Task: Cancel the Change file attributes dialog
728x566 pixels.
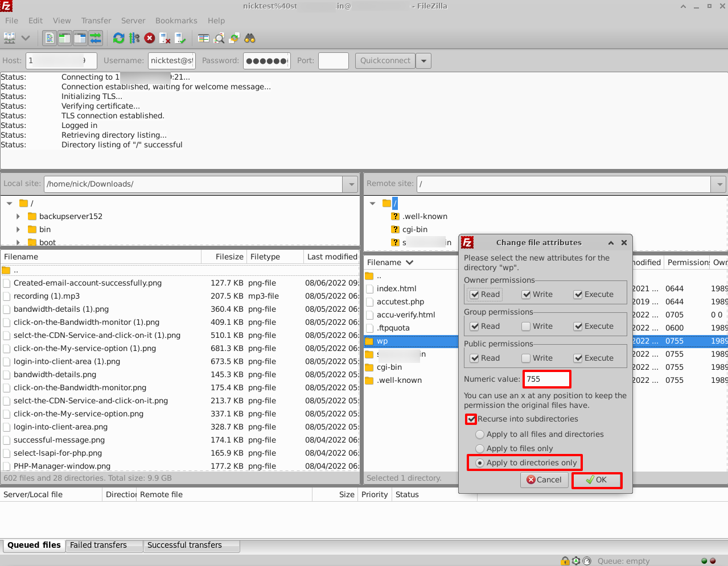Action: [544, 480]
